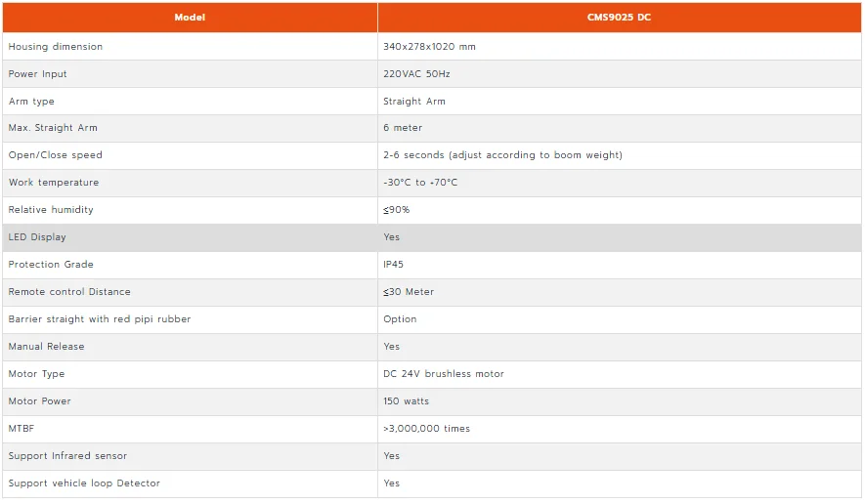Select the Relative humidity row label

[x=51, y=210]
